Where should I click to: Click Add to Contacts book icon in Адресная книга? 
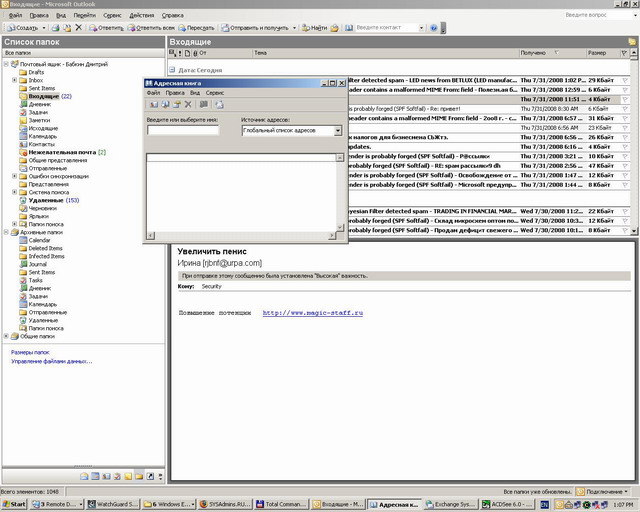pyautogui.click(x=203, y=105)
